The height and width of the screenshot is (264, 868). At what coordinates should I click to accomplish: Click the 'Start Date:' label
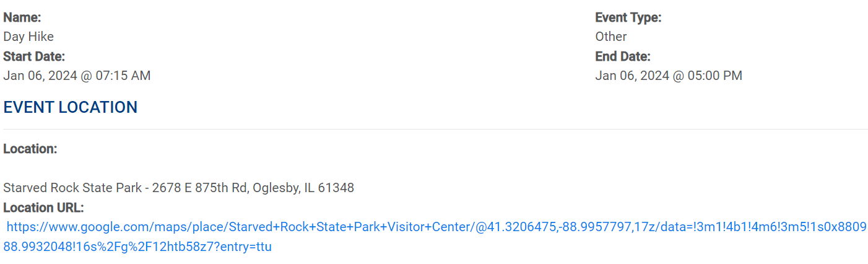point(34,56)
